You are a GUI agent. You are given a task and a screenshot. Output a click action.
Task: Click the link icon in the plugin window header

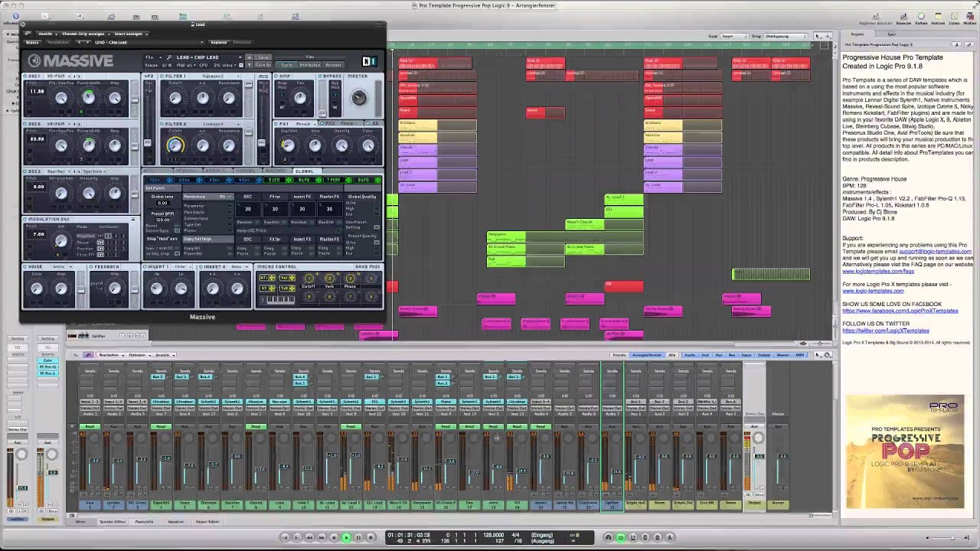29,34
